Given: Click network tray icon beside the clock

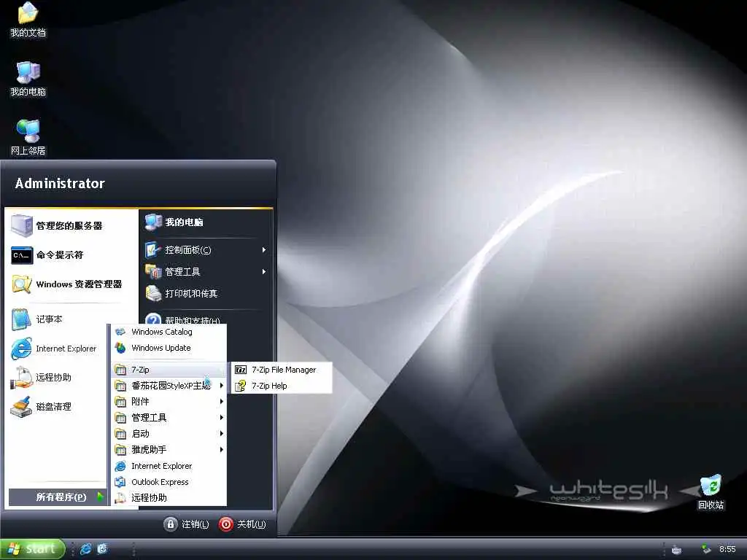Looking at the screenshot, I should 705,550.
